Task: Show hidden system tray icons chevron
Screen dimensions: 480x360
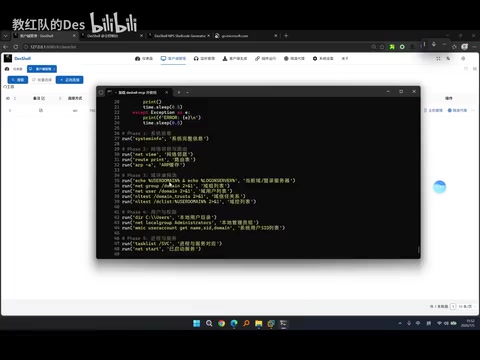Action: pyautogui.click(x=400, y=323)
